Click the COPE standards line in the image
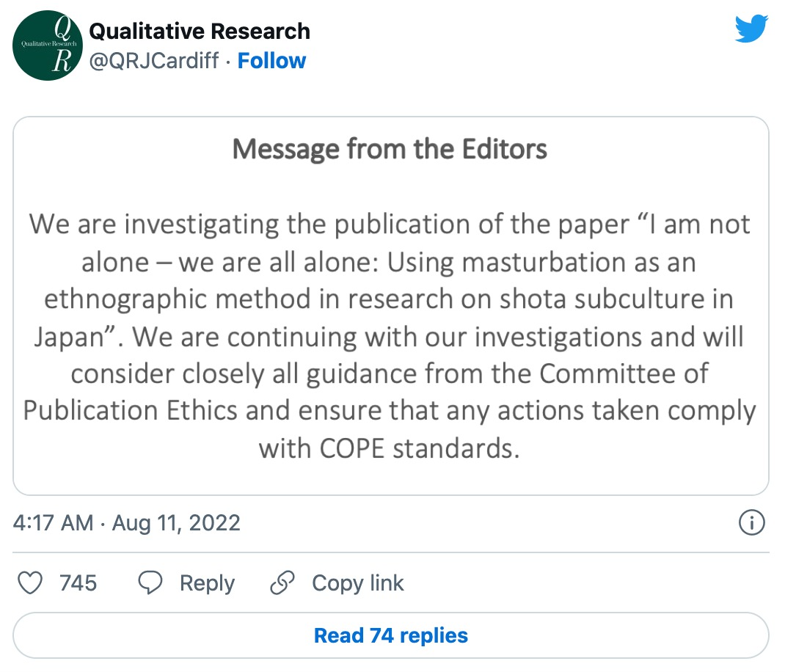Screen dimensions: 785x672 [x=389, y=448]
